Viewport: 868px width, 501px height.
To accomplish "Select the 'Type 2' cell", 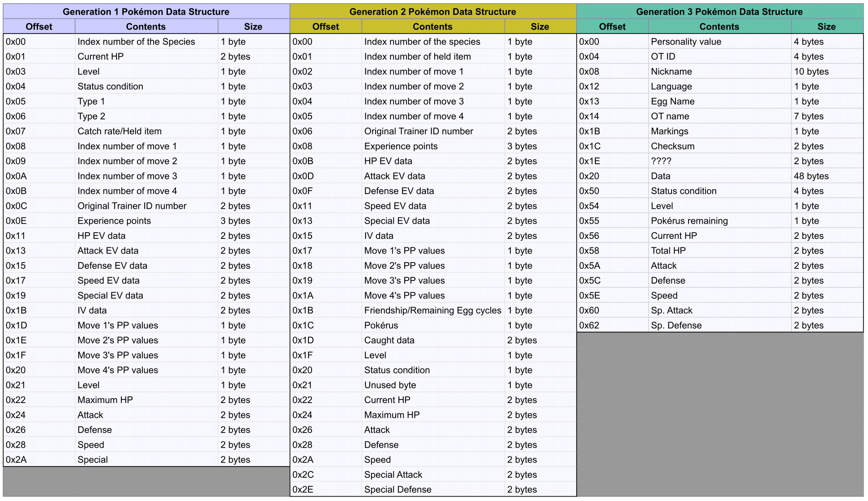I will (x=146, y=116).
